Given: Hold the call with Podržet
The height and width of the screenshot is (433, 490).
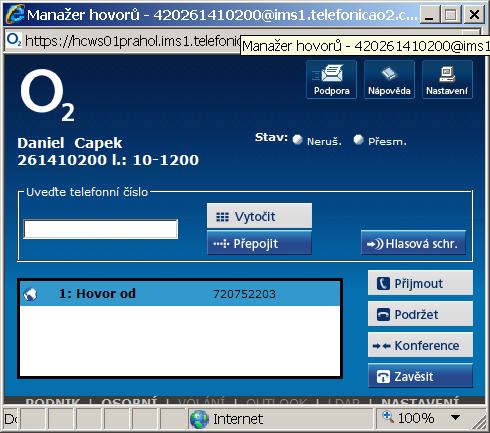Looking at the screenshot, I should tap(420, 314).
